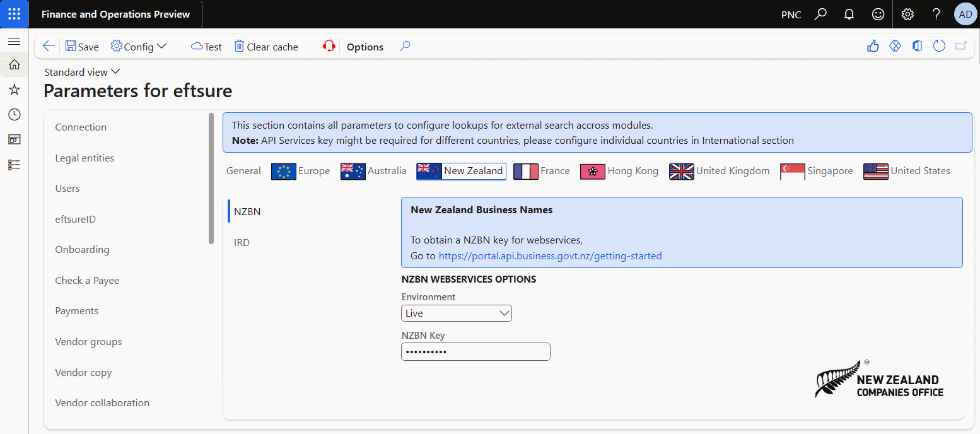Screen dimensions: 980x434
Task: Open the Vendor copy section
Action: pyautogui.click(x=83, y=372)
